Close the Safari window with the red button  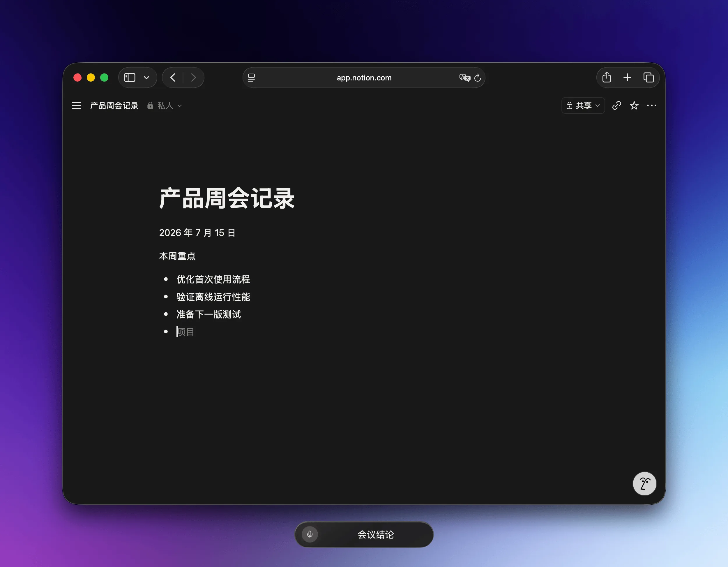[x=77, y=78]
